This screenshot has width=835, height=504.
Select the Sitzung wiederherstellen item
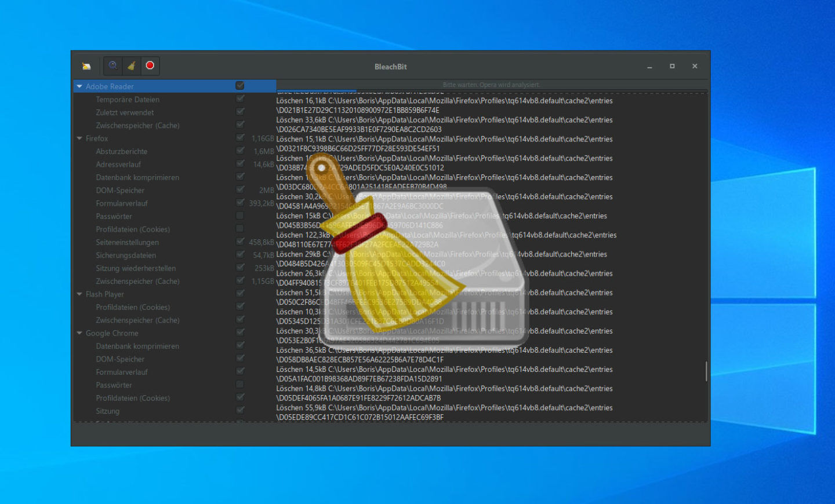[x=136, y=268]
